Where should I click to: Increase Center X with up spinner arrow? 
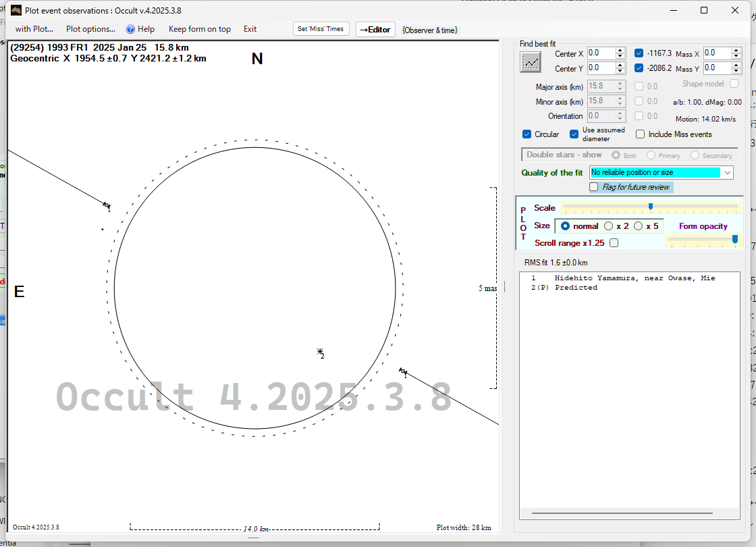620,50
